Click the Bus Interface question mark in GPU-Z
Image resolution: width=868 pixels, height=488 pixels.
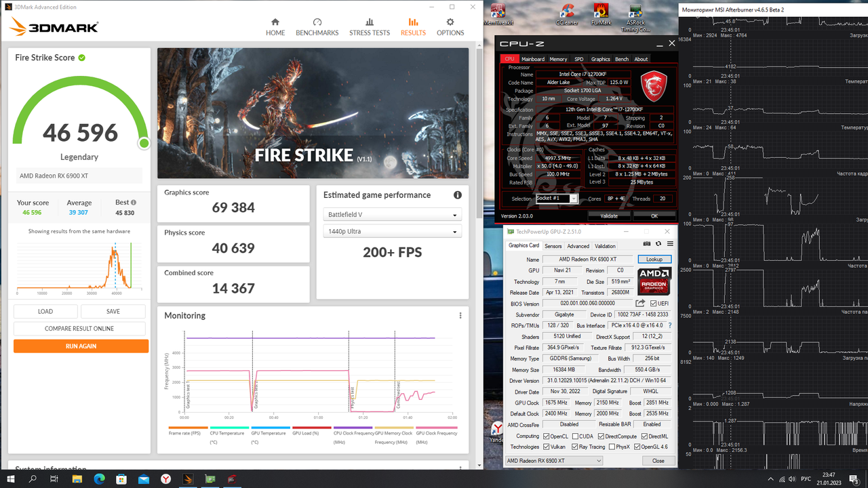[670, 325]
